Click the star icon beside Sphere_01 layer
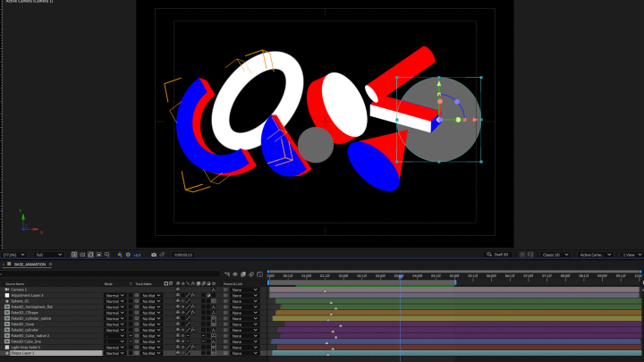Screen dimensions: 644x362 [x=7, y=301]
